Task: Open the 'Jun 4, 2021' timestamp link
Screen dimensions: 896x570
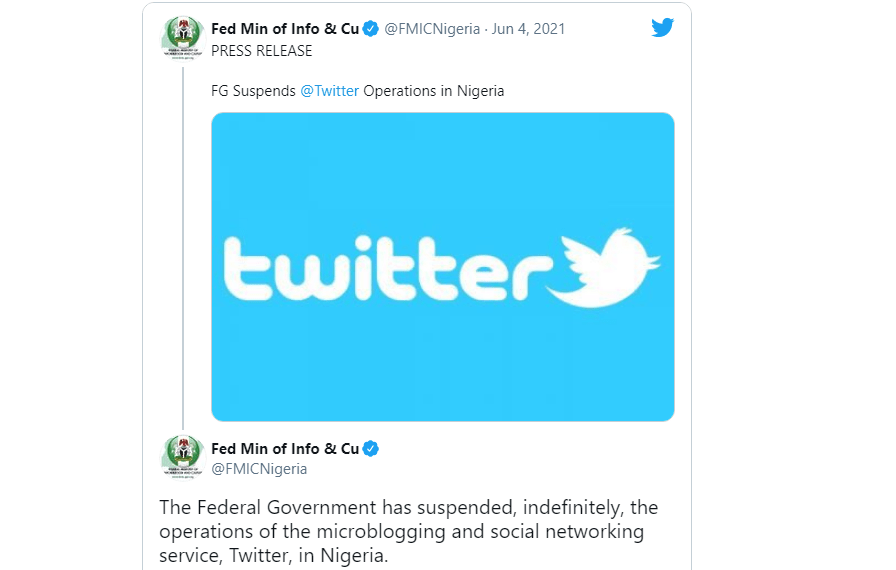Action: point(529,29)
